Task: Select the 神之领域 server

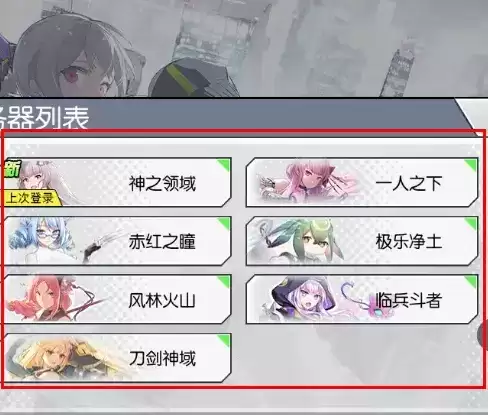Action: pos(117,182)
